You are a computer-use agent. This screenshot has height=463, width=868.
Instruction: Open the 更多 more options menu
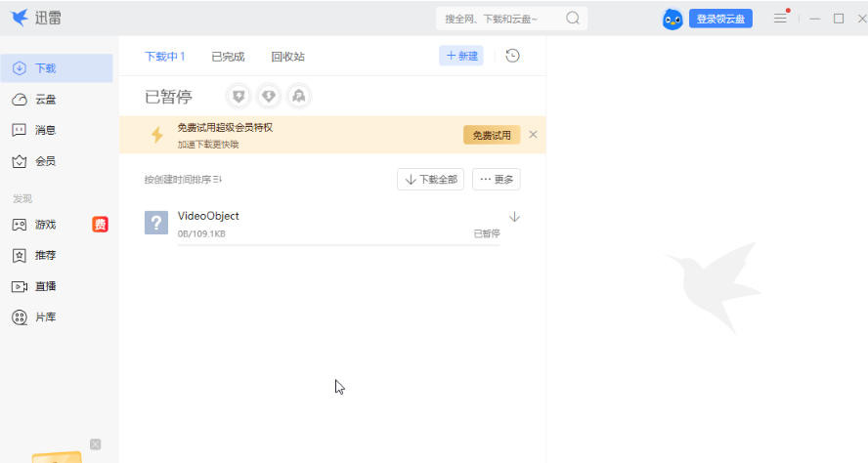click(x=497, y=180)
